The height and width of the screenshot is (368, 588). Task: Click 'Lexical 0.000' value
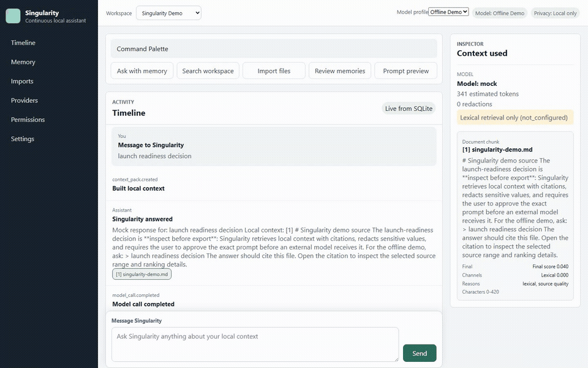(x=554, y=275)
